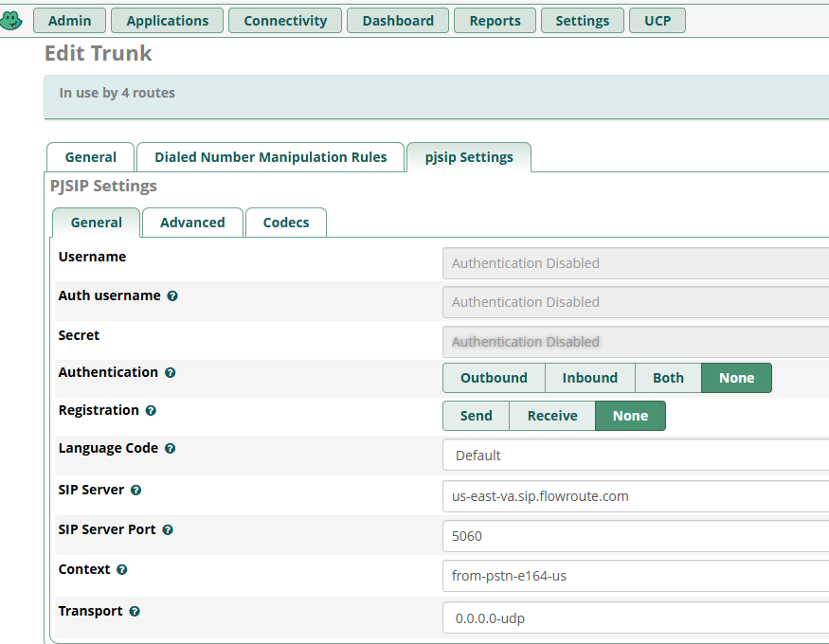Open the Advanced pjsip settings tab
Image resolution: width=829 pixels, height=644 pixels.
[x=192, y=223]
